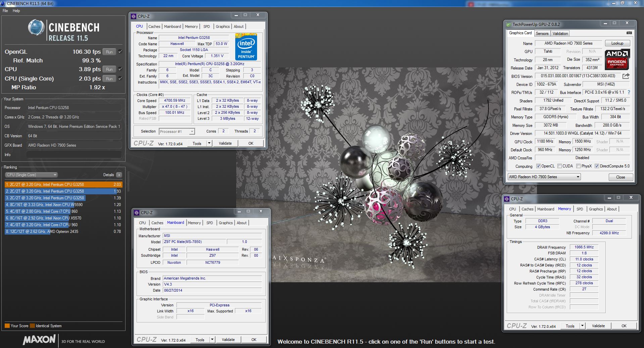This screenshot has width=644, height=348.
Task: Click the CPU-Z title bar icon in the CPU window
Action: 134,16
